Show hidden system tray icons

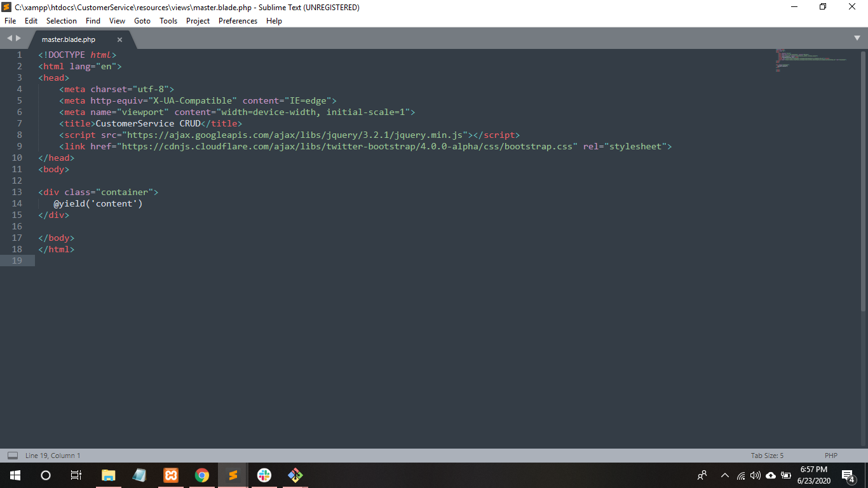[x=724, y=475]
